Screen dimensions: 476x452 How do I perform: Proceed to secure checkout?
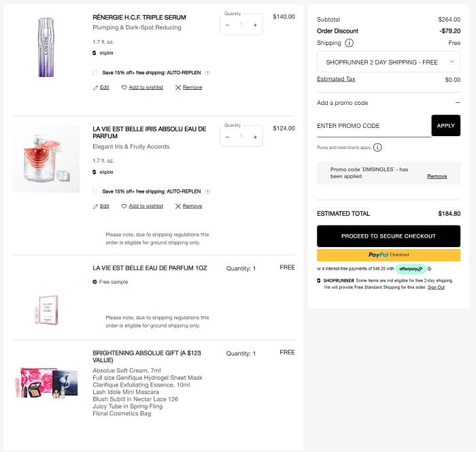[388, 236]
